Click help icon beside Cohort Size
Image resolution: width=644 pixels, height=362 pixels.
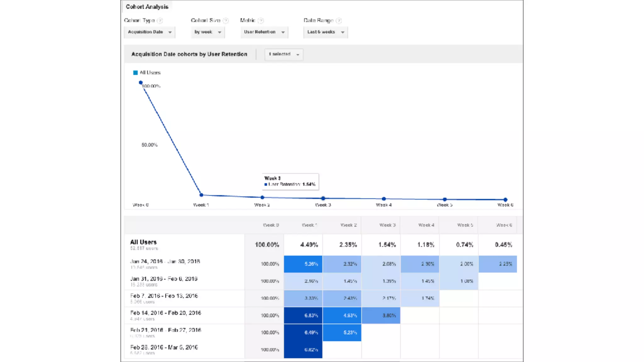(225, 21)
